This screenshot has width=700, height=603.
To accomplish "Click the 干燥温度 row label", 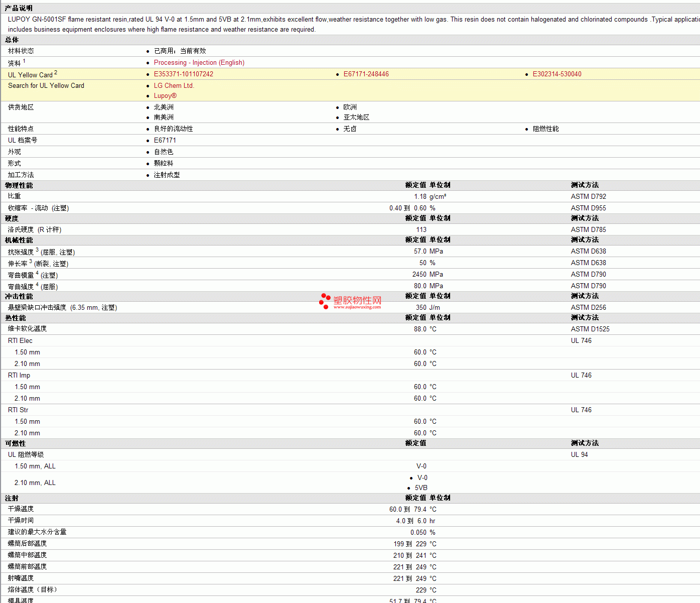I will point(21,509).
